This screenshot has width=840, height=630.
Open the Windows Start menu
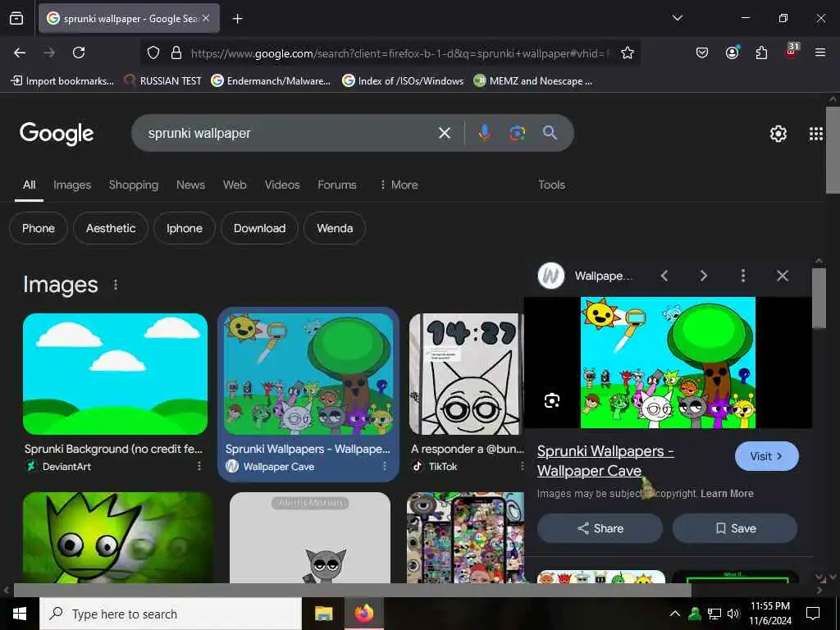coord(20,614)
